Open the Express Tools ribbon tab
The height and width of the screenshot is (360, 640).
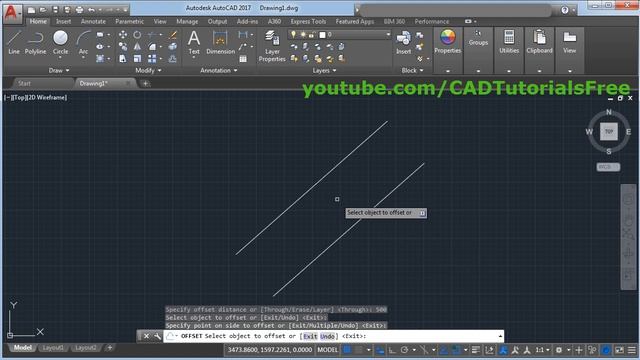[308, 22]
